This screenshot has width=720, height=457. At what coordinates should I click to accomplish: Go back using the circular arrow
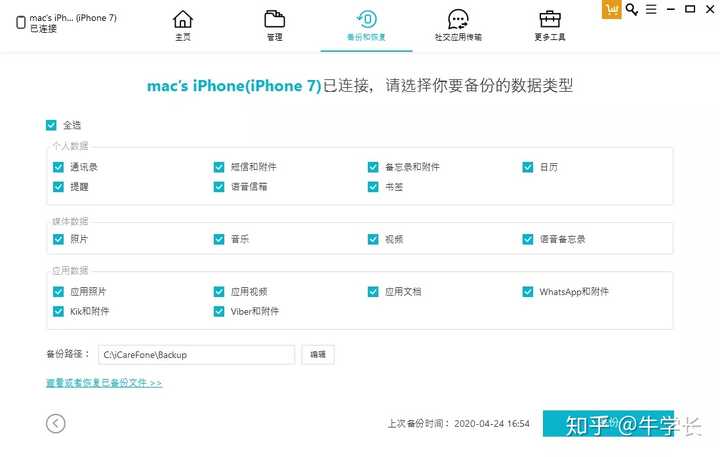56,423
